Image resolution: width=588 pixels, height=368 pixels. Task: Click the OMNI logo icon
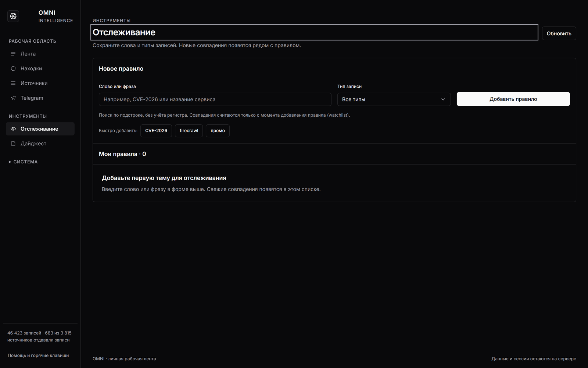(13, 16)
